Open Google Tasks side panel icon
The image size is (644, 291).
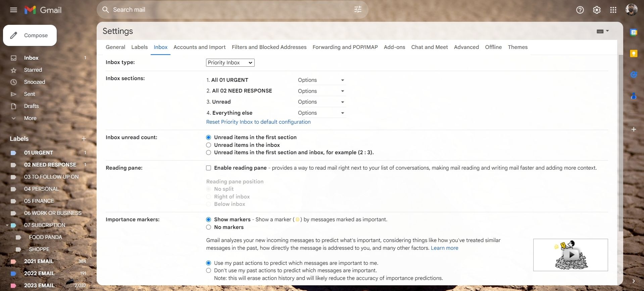click(x=634, y=75)
